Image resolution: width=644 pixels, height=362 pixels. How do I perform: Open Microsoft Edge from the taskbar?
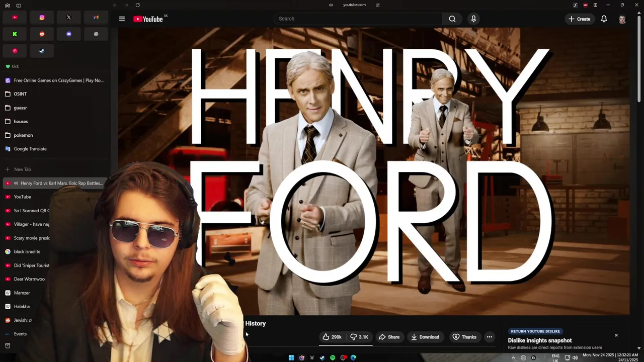[353, 358]
